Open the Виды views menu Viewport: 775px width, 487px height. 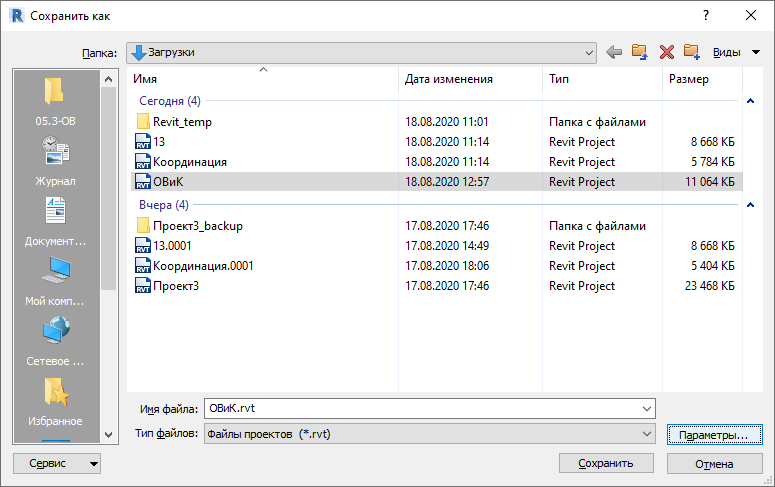736,52
